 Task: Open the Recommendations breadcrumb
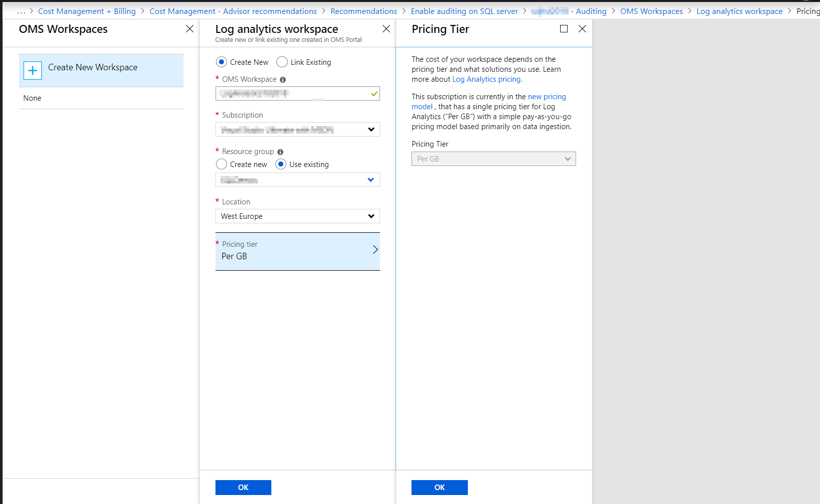click(364, 11)
